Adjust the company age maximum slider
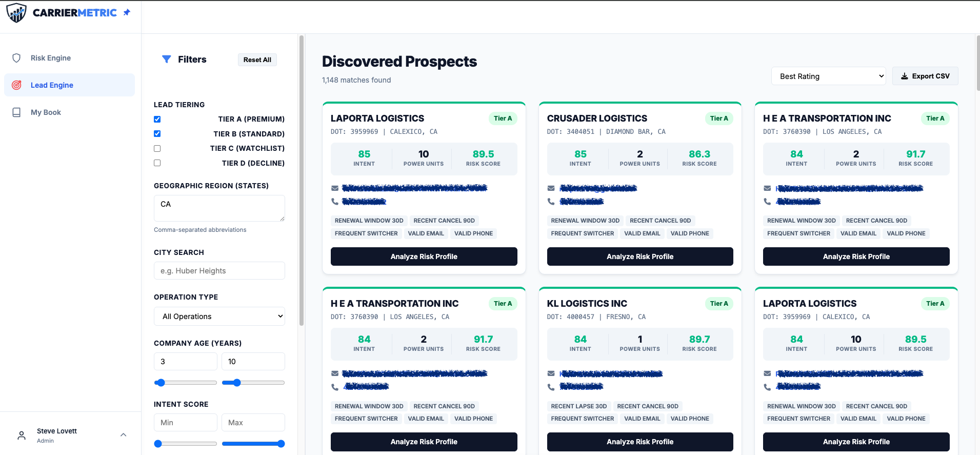The height and width of the screenshot is (455, 980). 236,383
